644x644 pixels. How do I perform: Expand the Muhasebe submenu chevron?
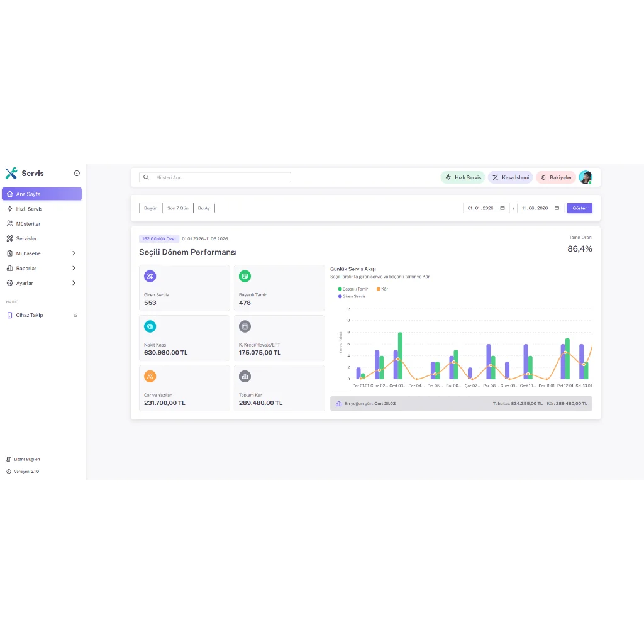[74, 253]
